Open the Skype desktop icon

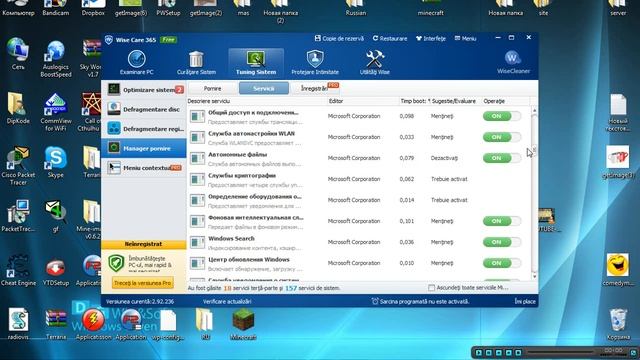[56, 161]
